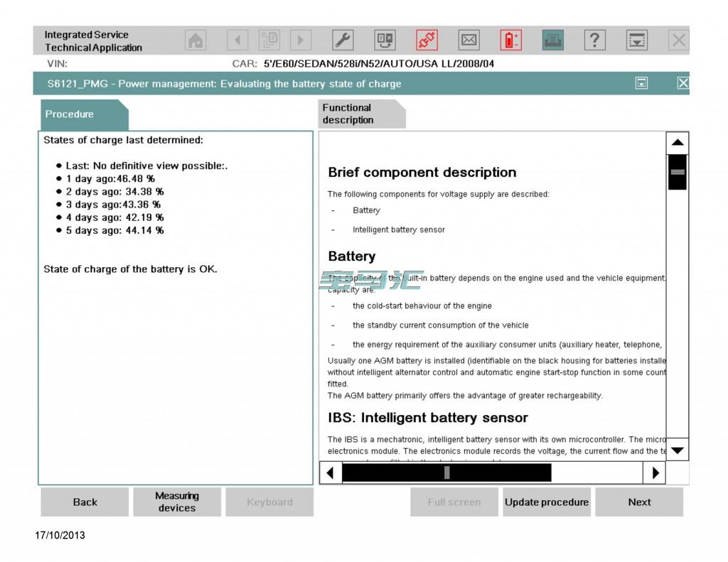
Task: Click the '3 days ago:43.36 %' entry
Action: (x=113, y=205)
